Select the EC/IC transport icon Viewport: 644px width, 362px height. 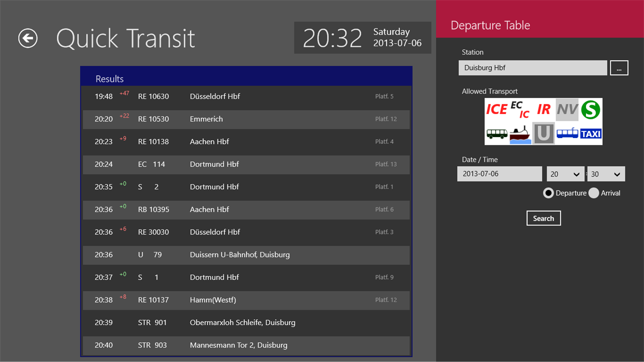point(519,109)
